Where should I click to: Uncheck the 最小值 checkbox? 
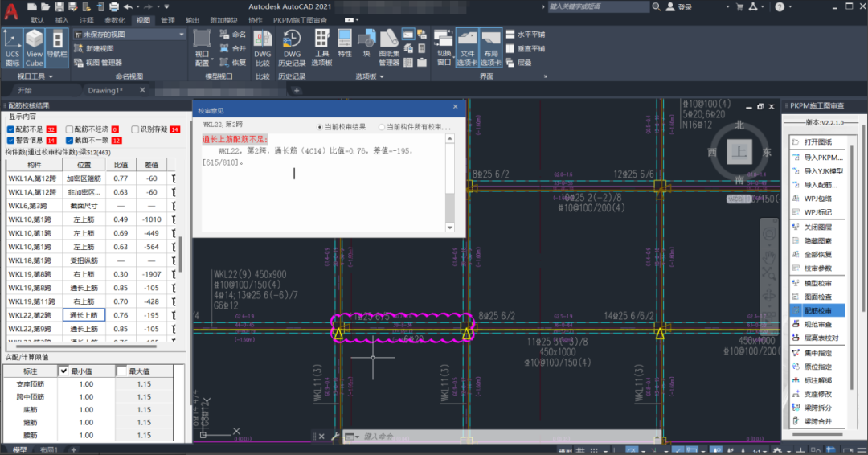[63, 371]
